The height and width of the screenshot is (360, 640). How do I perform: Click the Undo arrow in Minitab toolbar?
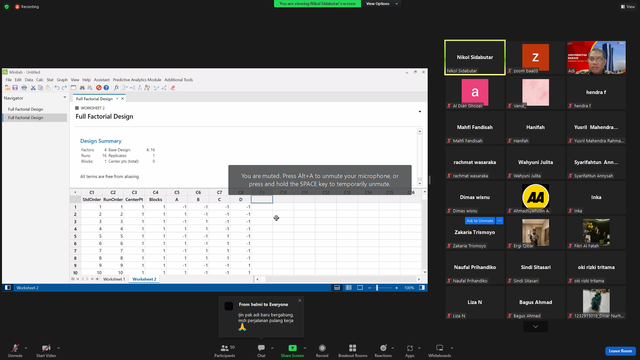pyautogui.click(x=57, y=88)
